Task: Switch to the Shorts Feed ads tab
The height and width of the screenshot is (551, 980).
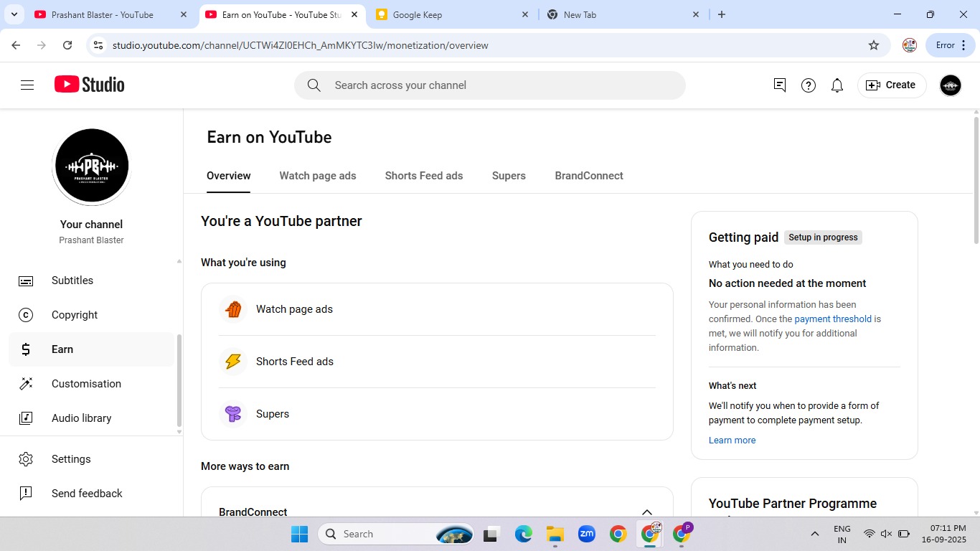Action: point(423,176)
